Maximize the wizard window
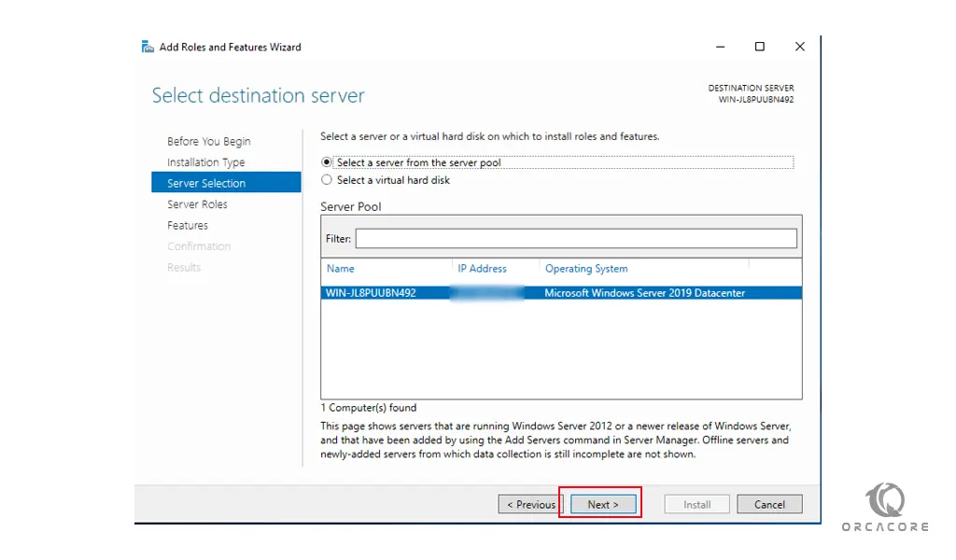The image size is (956, 560). tap(760, 47)
